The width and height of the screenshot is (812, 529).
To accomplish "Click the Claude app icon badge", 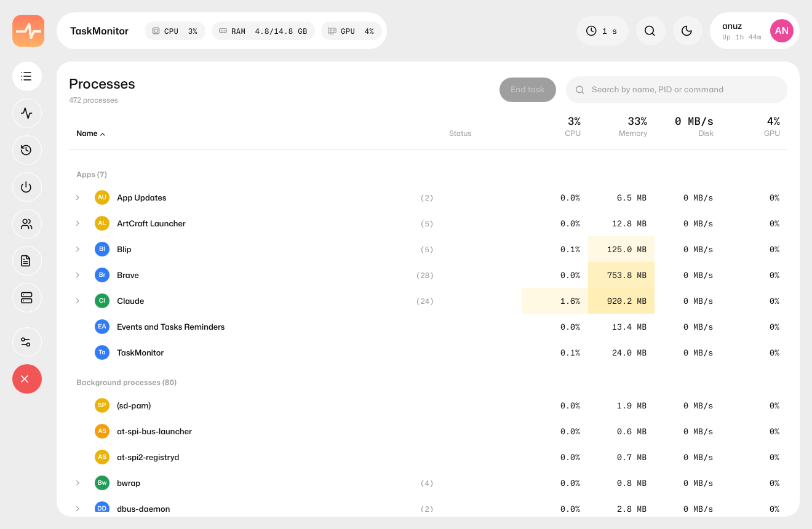I will coord(102,301).
